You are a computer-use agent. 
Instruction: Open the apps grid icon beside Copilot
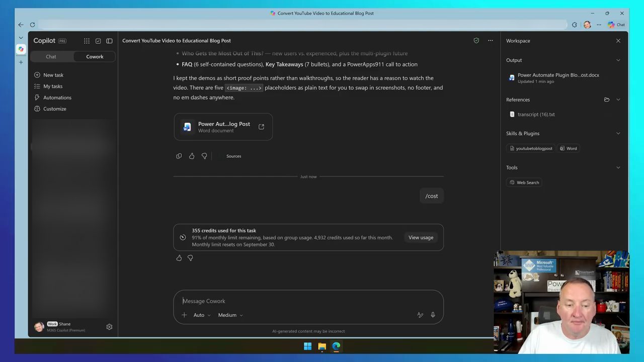(87, 41)
